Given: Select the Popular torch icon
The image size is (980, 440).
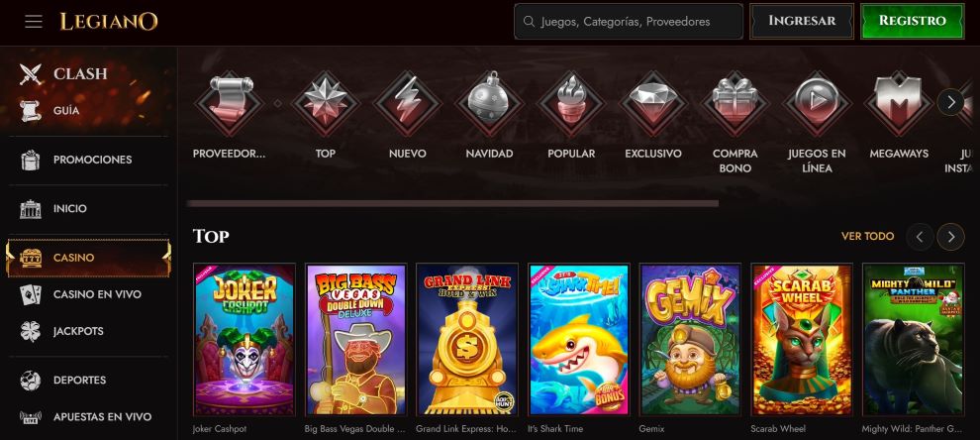Looking at the screenshot, I should [571, 103].
